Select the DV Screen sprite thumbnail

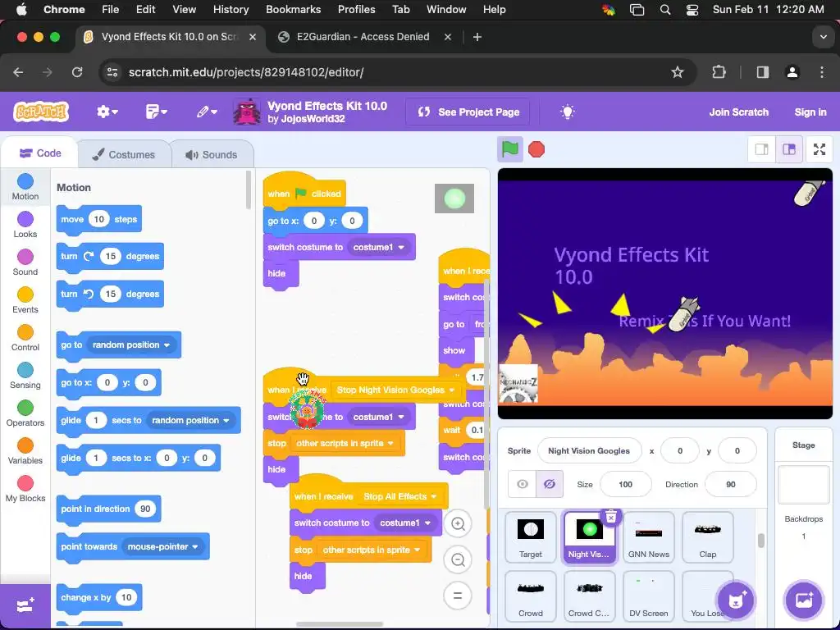point(648,596)
